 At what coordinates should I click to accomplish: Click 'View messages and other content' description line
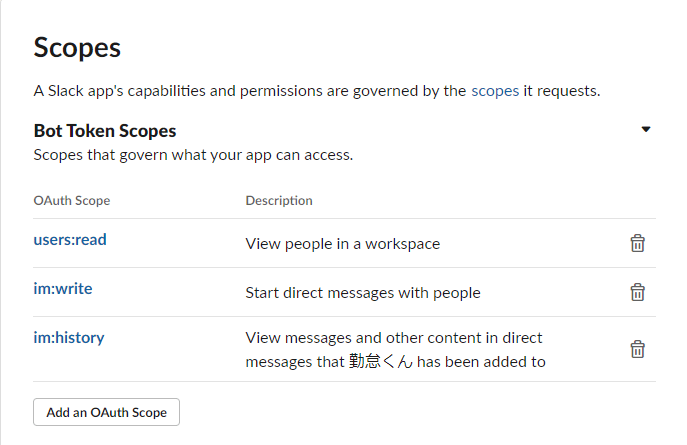tap(394, 338)
